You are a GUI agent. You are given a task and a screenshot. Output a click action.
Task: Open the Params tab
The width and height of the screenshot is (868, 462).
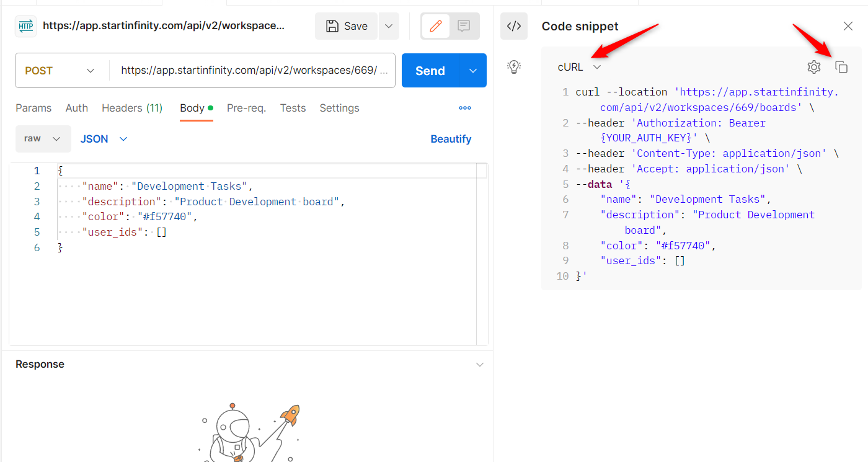(x=33, y=108)
